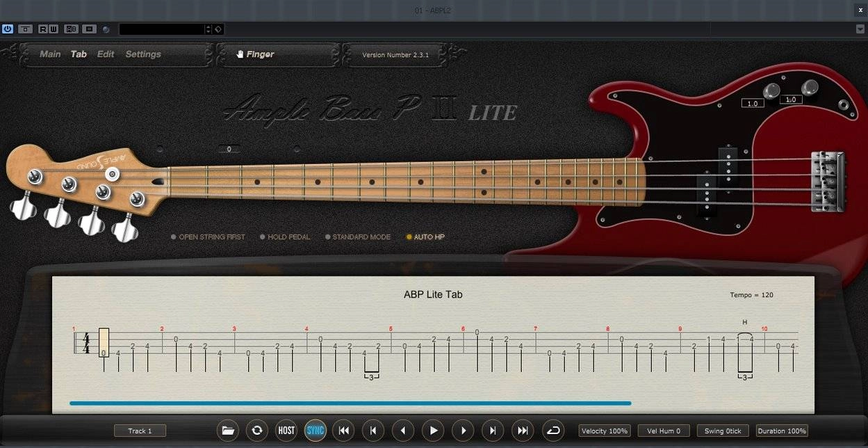Close the plugin window with X
This screenshot has width=868, height=448.
pos(860,9)
